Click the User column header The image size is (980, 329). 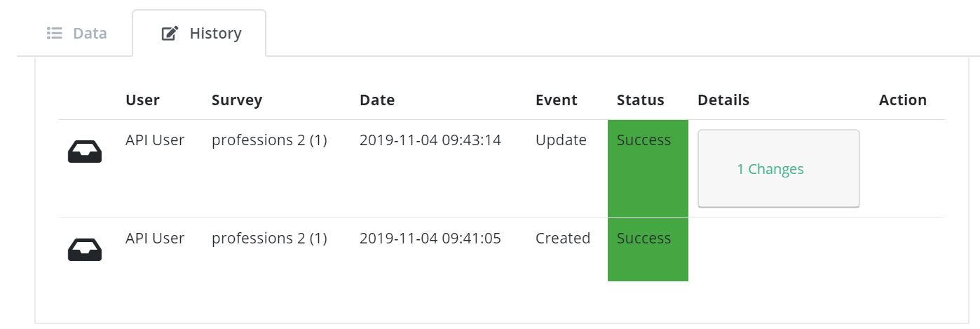tap(142, 100)
